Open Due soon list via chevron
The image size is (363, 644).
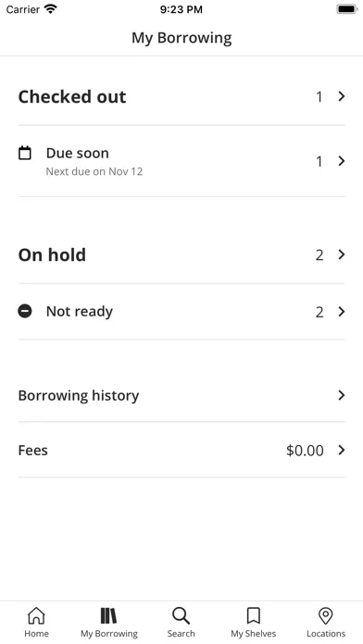click(x=341, y=161)
